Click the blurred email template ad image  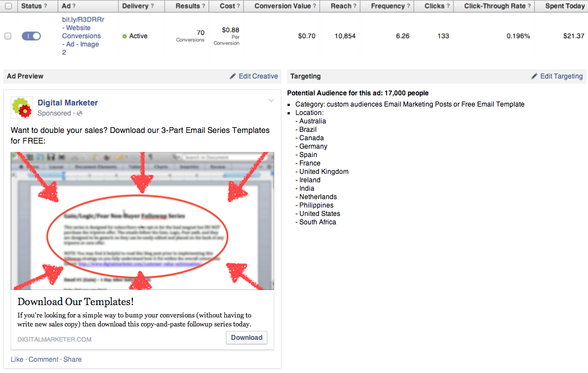142,220
